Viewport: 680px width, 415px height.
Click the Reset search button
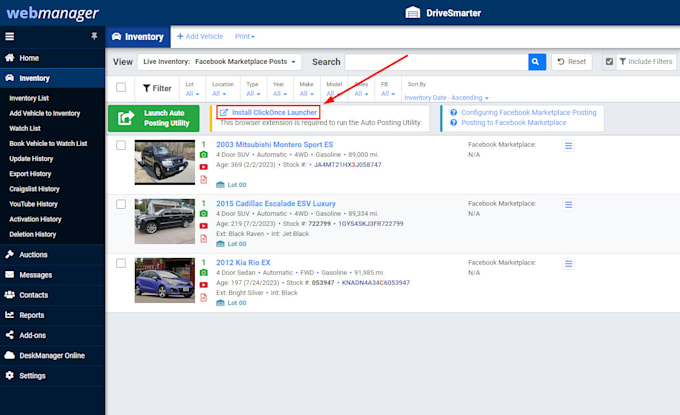[x=572, y=62]
